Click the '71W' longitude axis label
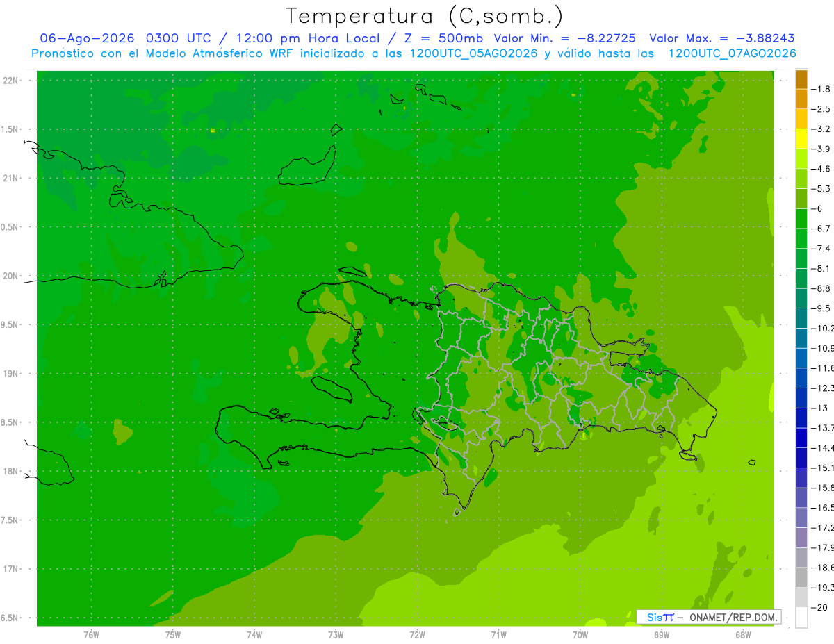 tap(498, 635)
